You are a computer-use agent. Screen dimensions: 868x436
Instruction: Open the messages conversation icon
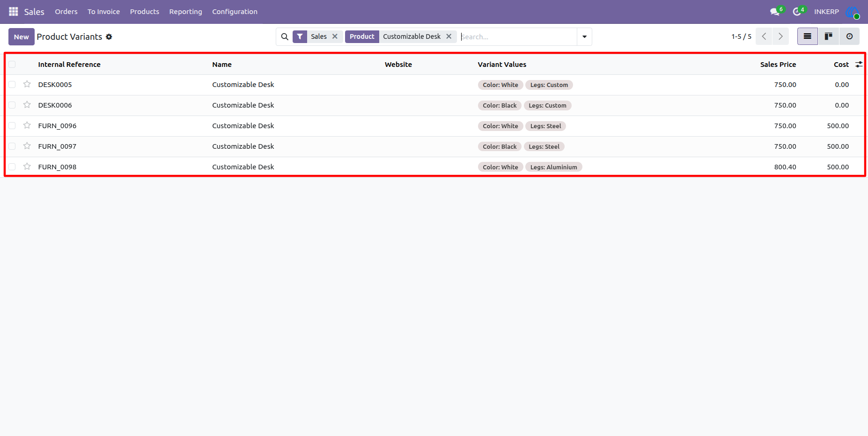[x=775, y=12]
